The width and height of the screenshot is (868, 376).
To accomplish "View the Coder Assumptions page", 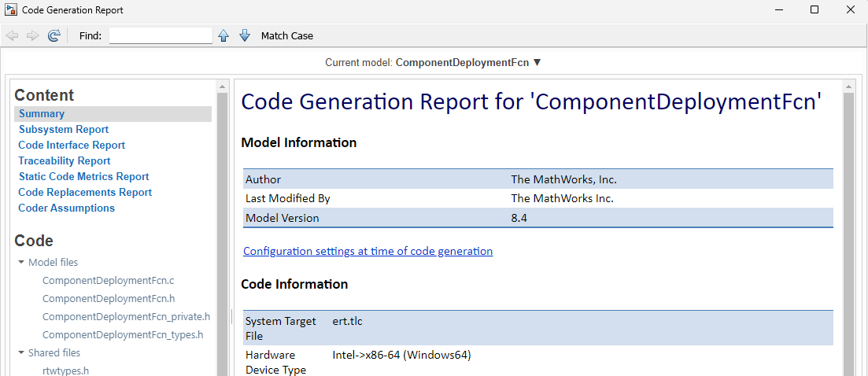I will coord(66,208).
